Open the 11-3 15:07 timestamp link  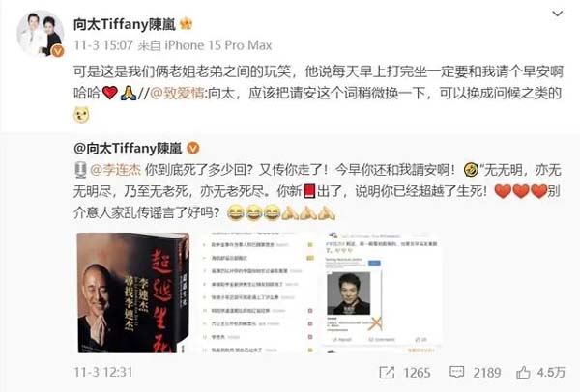tap(103, 45)
